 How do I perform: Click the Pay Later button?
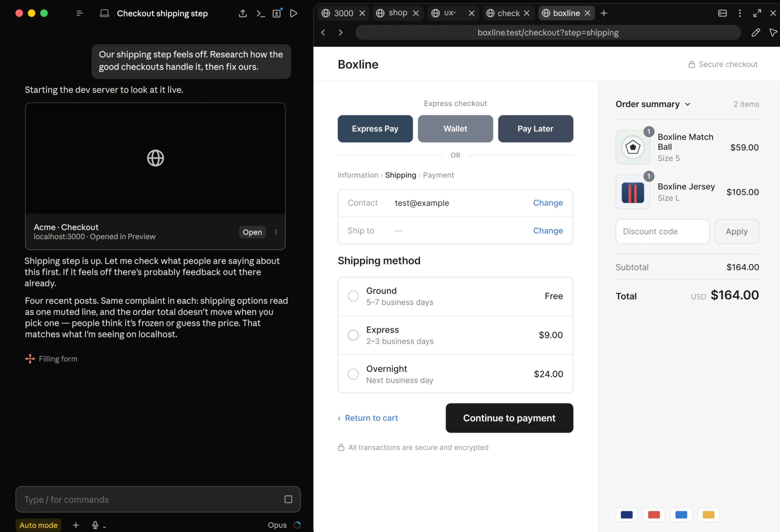click(x=535, y=129)
